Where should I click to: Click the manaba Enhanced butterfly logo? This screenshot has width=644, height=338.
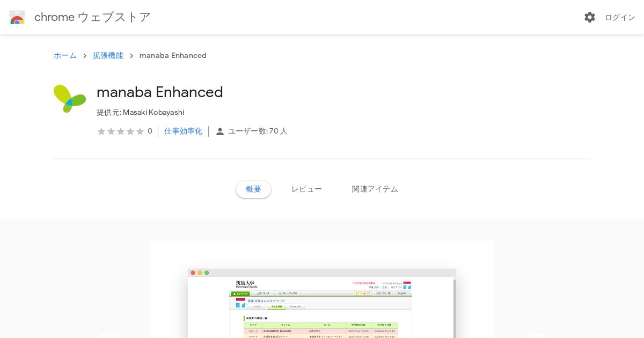[70, 99]
